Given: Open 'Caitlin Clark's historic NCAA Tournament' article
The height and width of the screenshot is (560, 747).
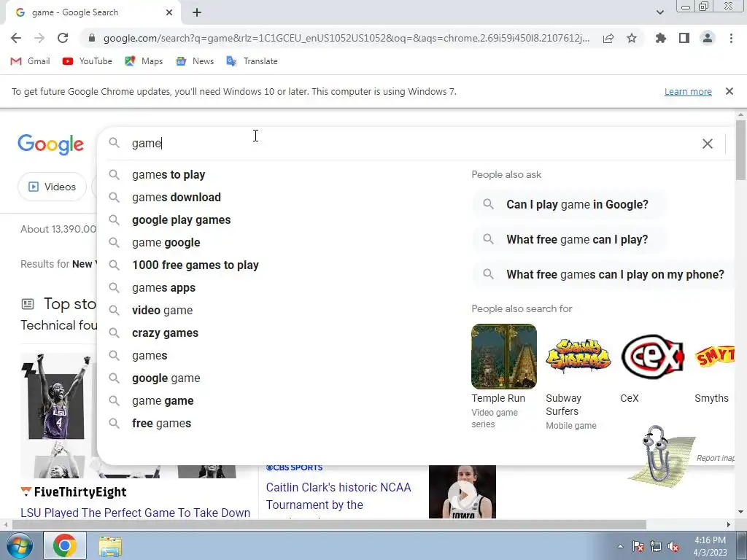Looking at the screenshot, I should [x=338, y=496].
